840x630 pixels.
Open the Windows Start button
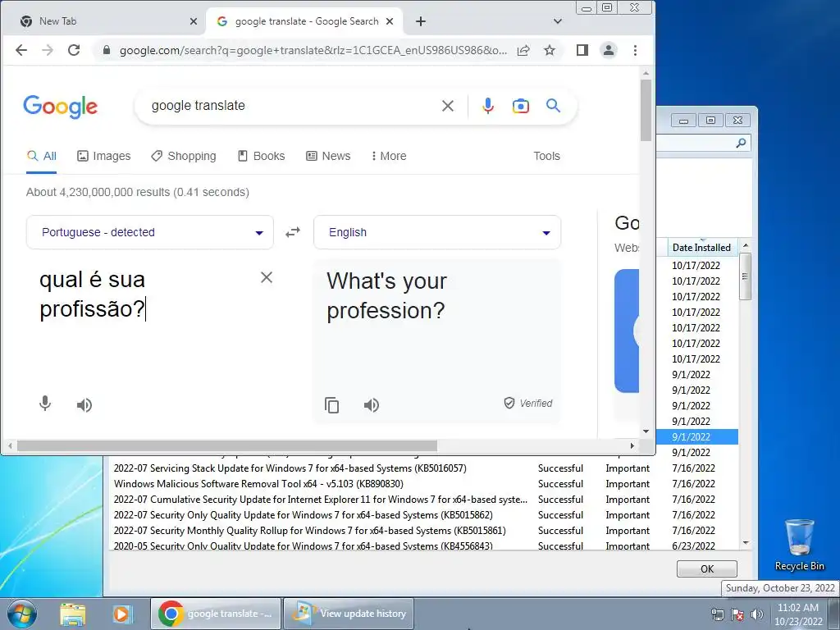(x=21, y=614)
